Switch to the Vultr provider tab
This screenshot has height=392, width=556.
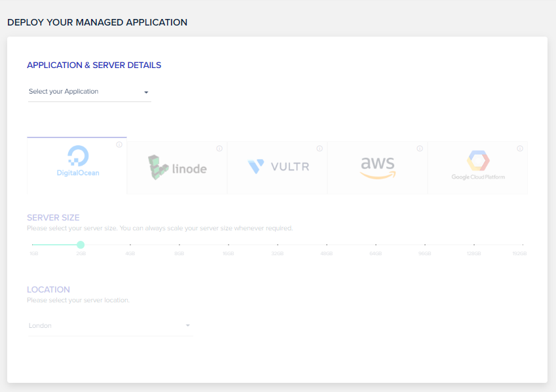click(x=277, y=168)
